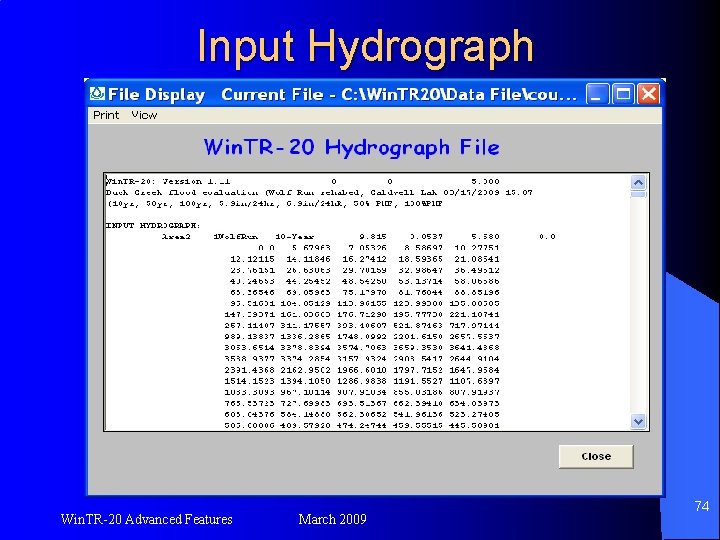Screen dimensions: 720x540
Task: Click the value 9.815 in header row
Action: pos(373,237)
